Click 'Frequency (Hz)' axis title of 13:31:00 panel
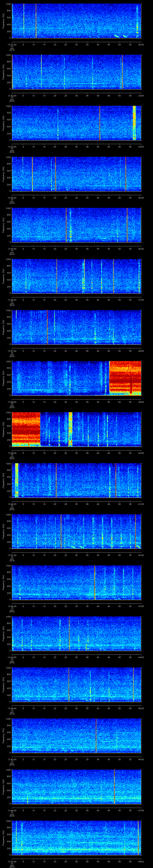 coord(3,21)
